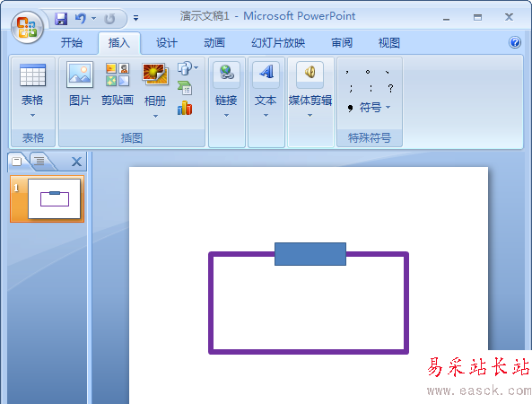Viewport: 532px width, 404px height.
Task: Expand the 相册 dropdown arrow
Action: (155, 116)
